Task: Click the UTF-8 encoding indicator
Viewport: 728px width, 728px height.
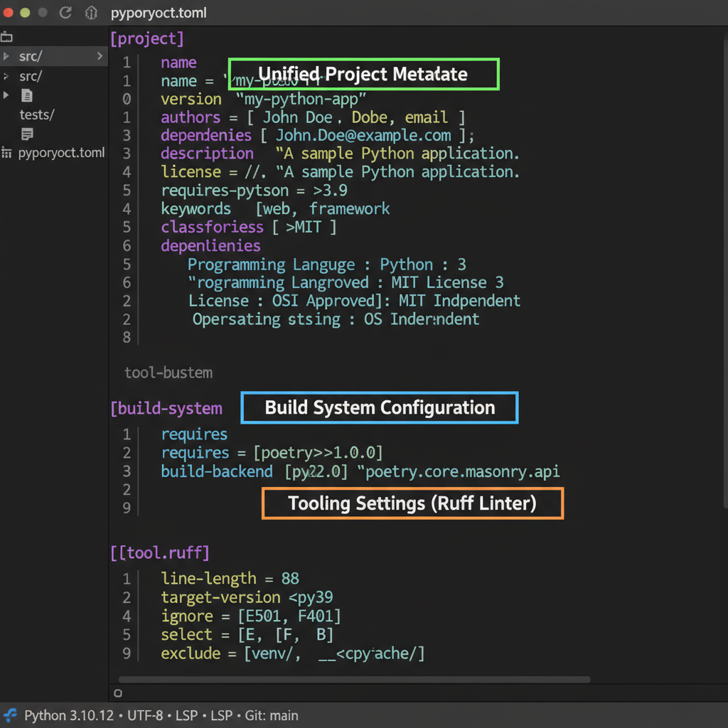Action: pos(145,715)
